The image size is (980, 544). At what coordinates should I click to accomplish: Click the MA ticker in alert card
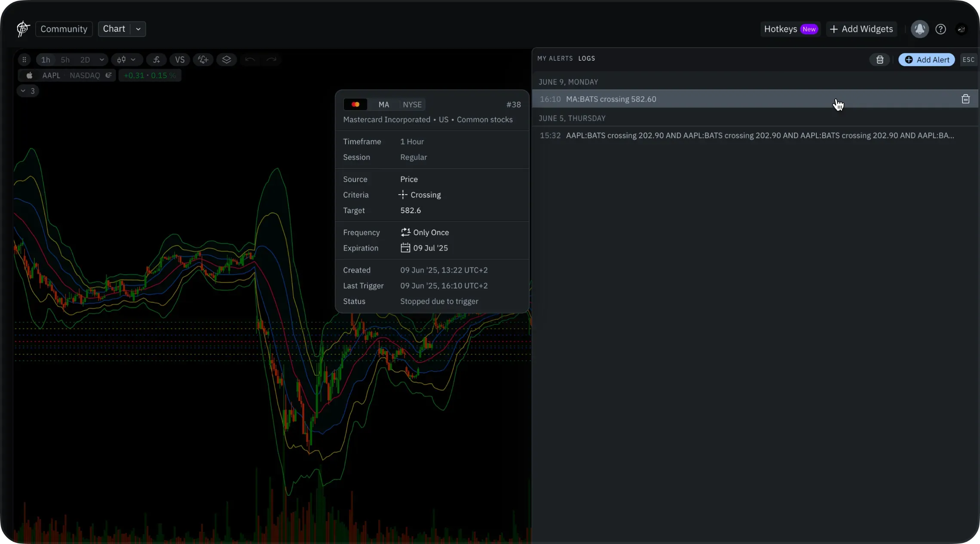click(384, 105)
